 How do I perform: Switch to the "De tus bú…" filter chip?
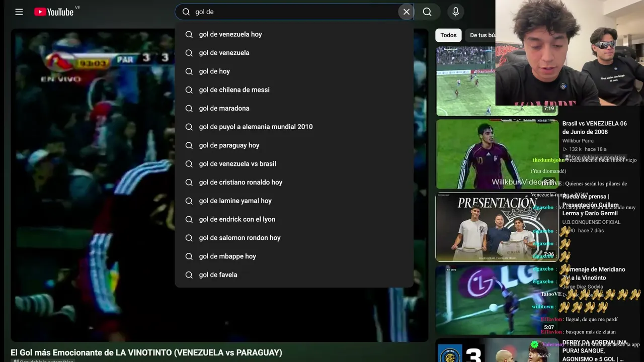point(481,35)
